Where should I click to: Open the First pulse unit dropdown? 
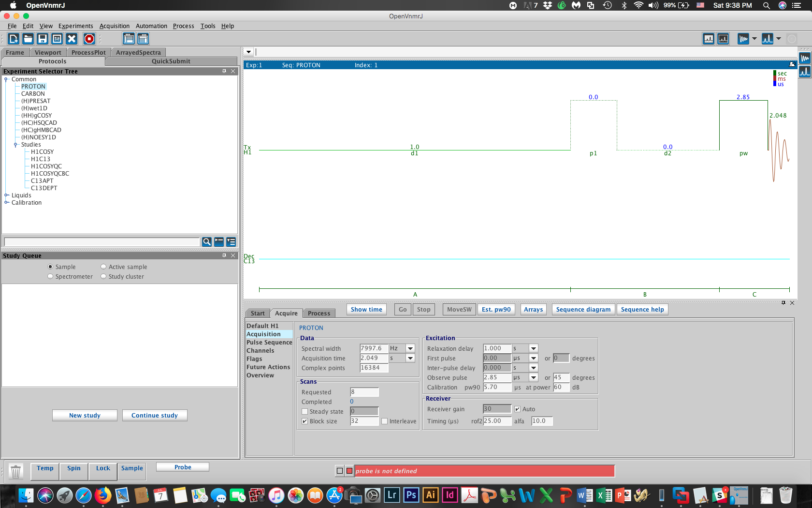(x=534, y=358)
